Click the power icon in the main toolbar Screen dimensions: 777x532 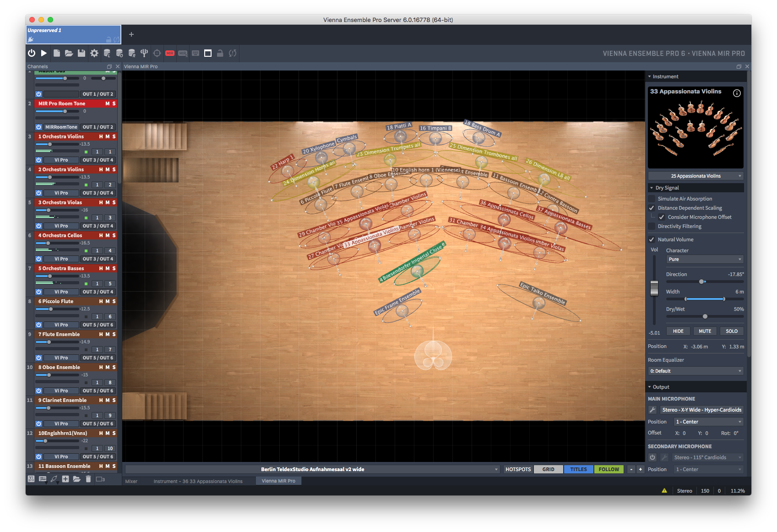click(x=31, y=53)
